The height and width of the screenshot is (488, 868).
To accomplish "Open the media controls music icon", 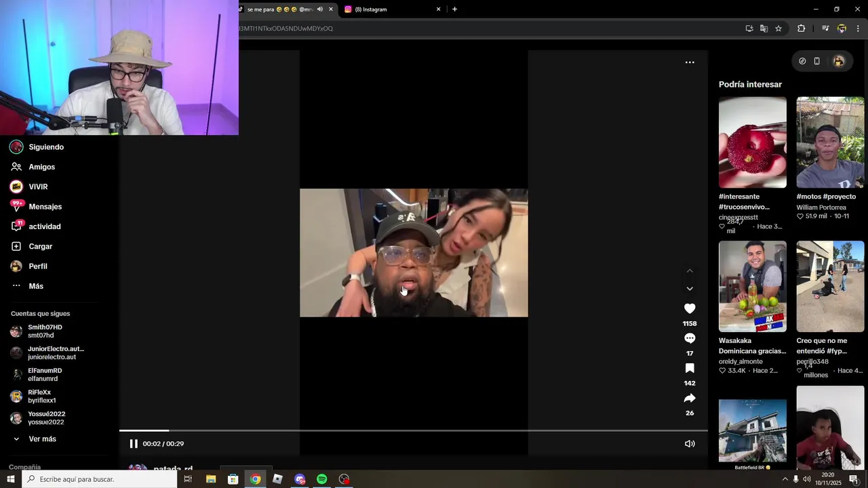I will pos(825,28).
